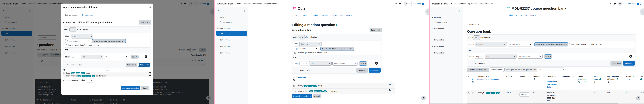Open the Needs checking help icon
644x104 pixels.
(579, 82)
